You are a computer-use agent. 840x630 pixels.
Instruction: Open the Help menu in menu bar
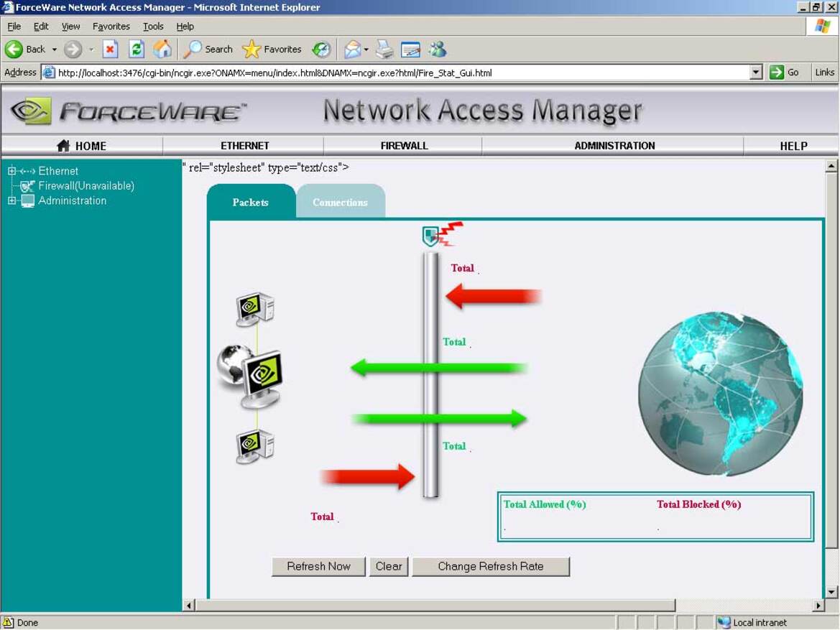(185, 27)
